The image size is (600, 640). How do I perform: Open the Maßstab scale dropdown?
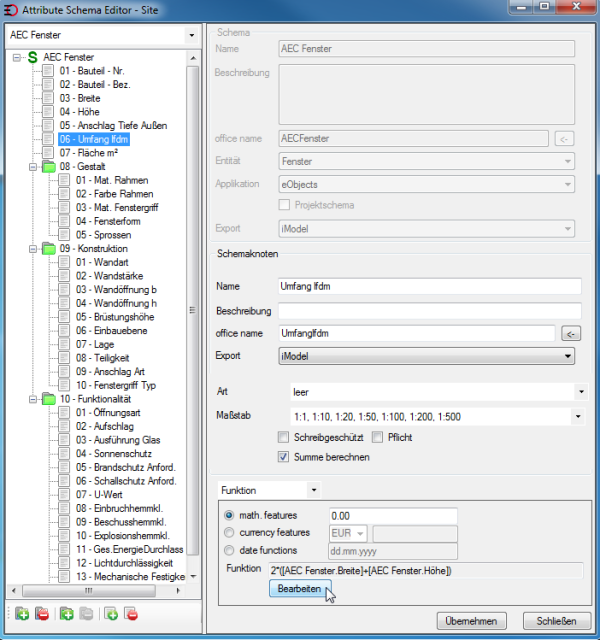(578, 416)
